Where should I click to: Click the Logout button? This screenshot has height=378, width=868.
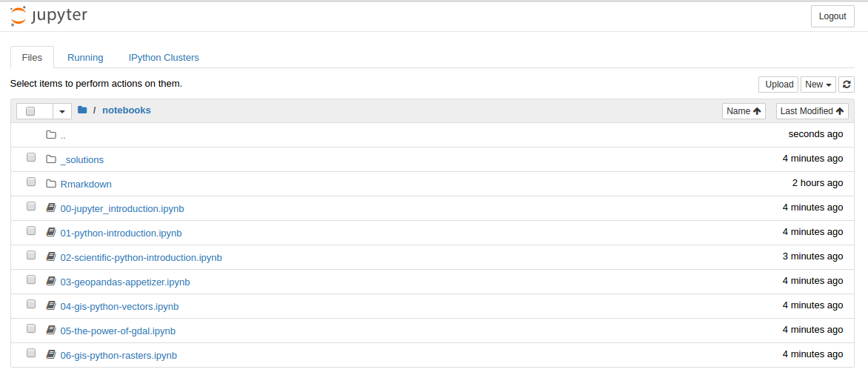pos(832,16)
